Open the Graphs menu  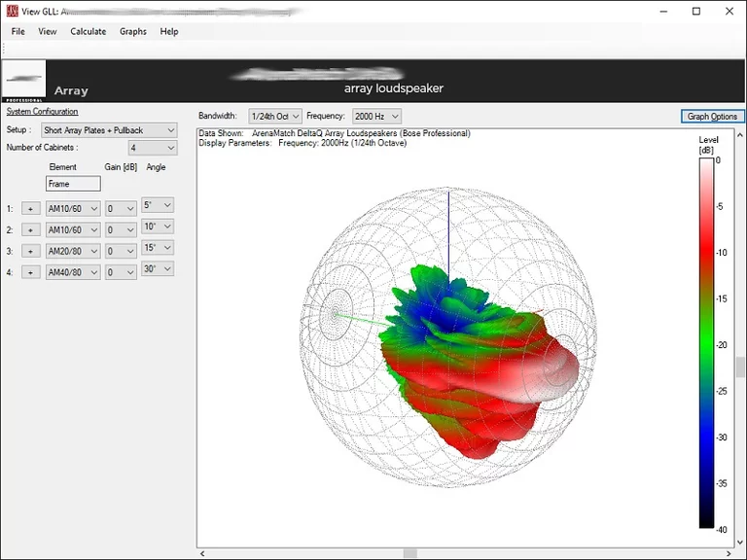coord(133,31)
